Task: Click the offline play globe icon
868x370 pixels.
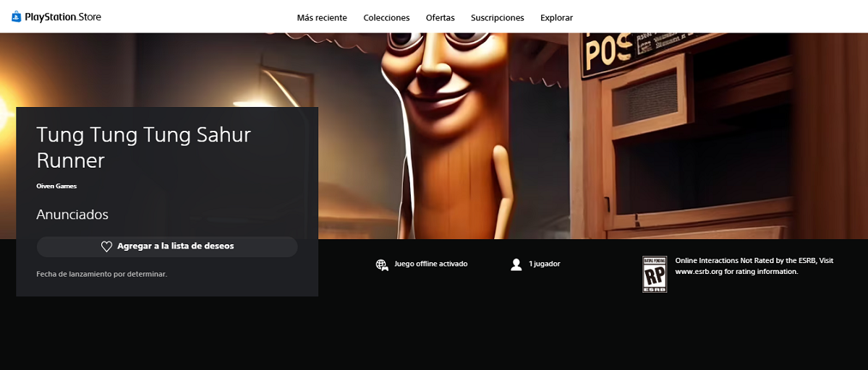Action: 382,264
